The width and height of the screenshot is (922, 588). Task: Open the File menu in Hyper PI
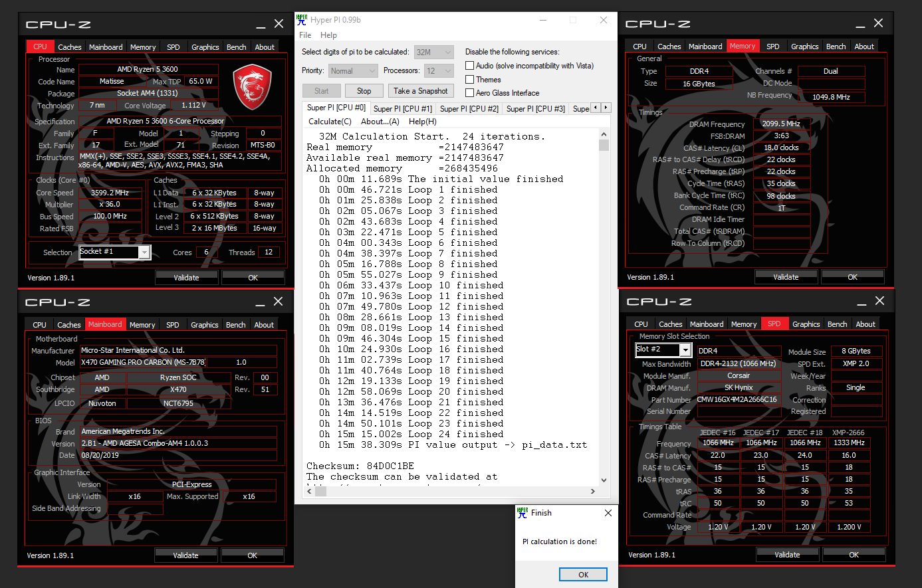(305, 35)
